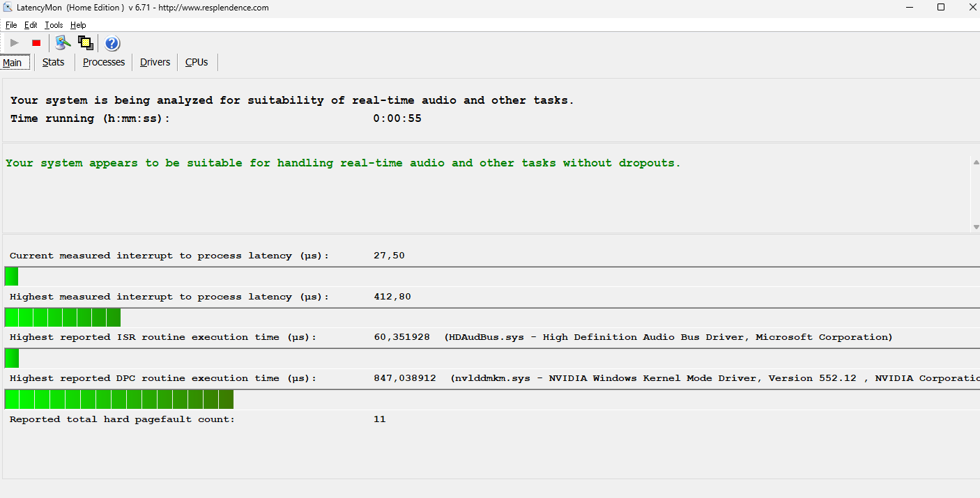980x498 pixels.
Task: Open the Help menu
Action: [78, 25]
